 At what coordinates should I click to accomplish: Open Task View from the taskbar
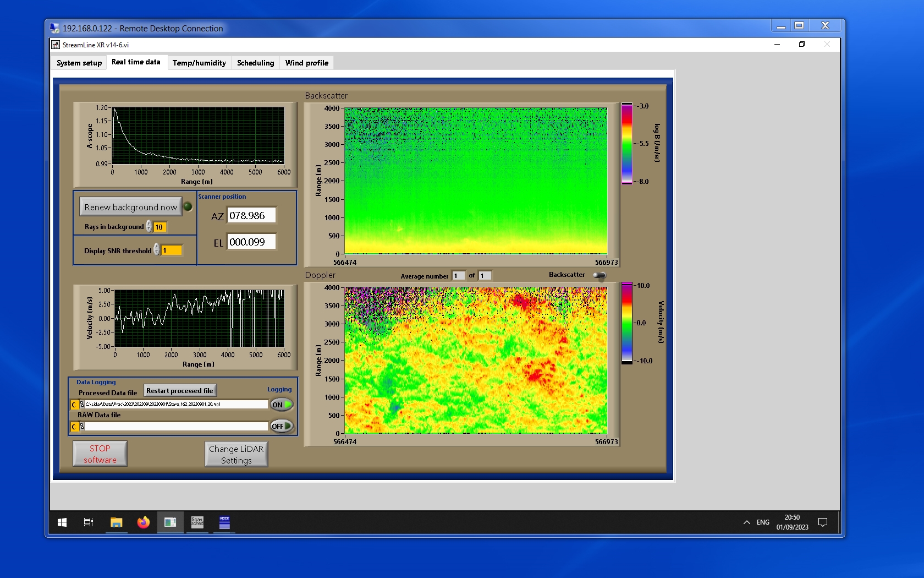tap(88, 522)
